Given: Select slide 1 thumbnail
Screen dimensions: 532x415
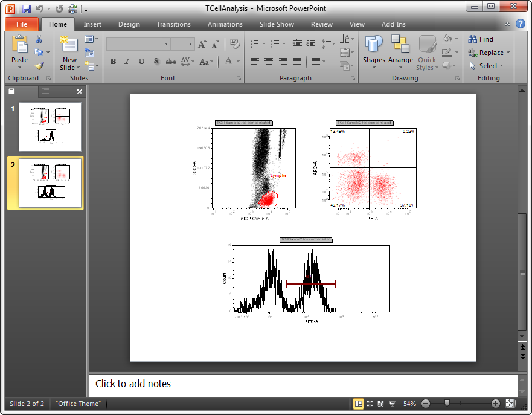Looking at the screenshot, I should 50,126.
